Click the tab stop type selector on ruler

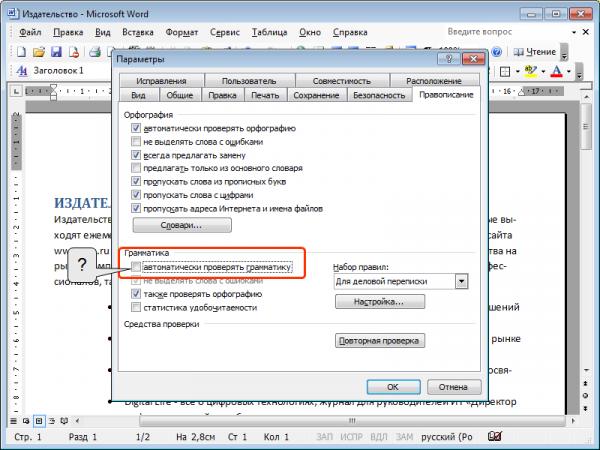tap(16, 91)
